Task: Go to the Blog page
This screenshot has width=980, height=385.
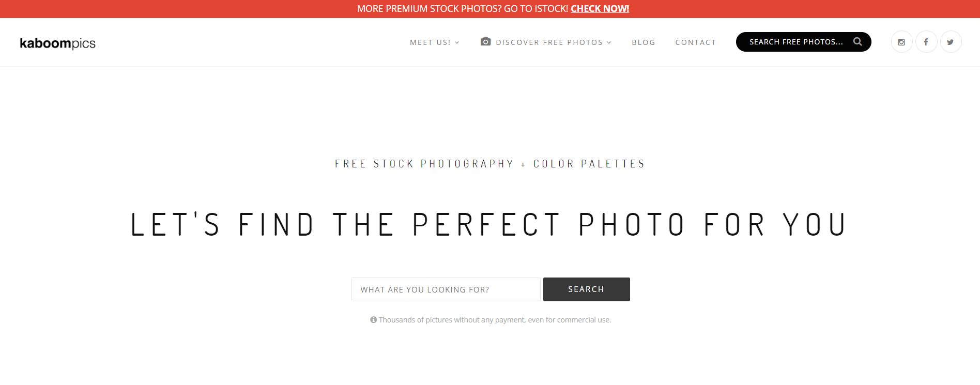Action: tap(644, 42)
